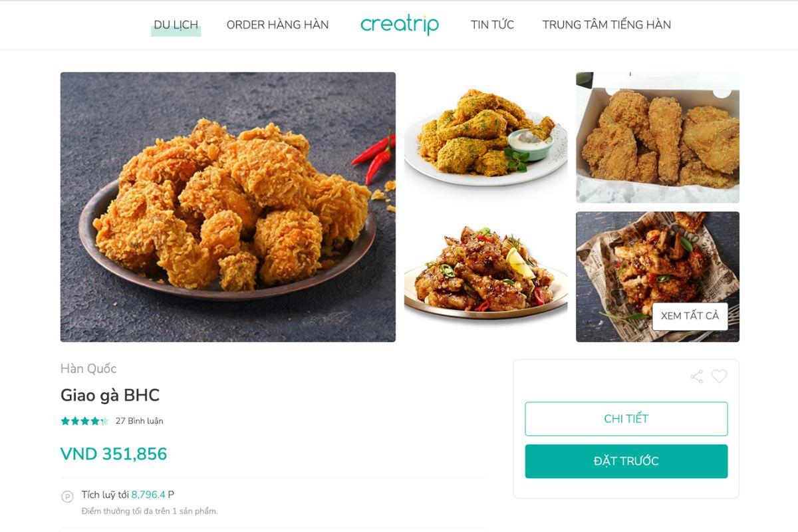Viewport: 798px width, 532px height.
Task: Click the 8,796.4 points value
Action: (x=148, y=495)
